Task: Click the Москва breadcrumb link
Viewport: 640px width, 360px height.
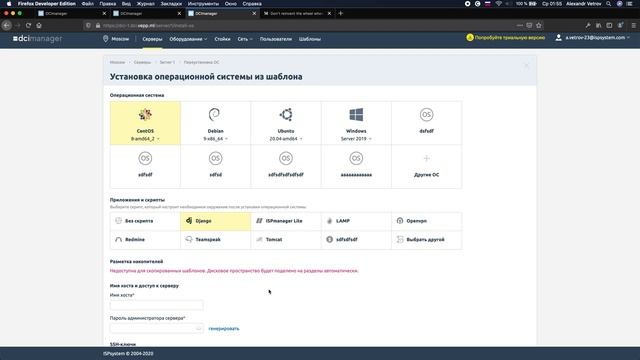Action: tap(117, 62)
